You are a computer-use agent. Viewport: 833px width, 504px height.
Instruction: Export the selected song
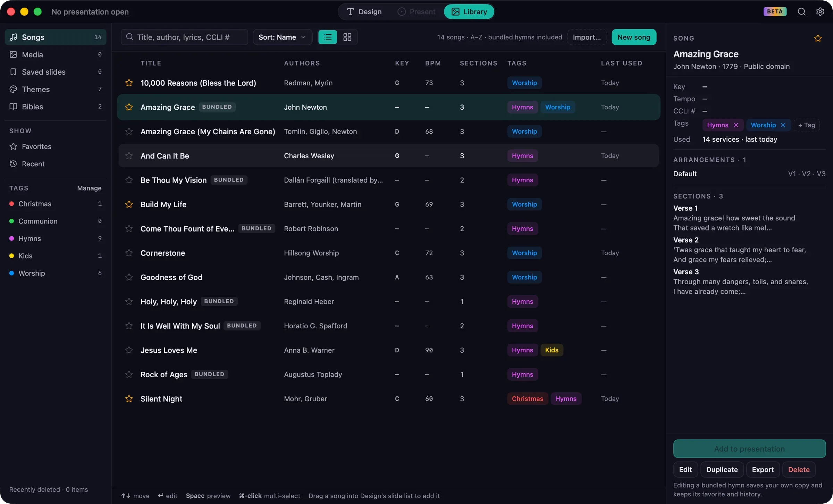tap(763, 470)
